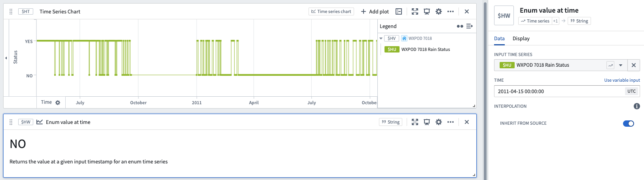Select WXPOD 7018 Rain Status legend entry
The height and width of the screenshot is (180, 644).
tap(426, 49)
